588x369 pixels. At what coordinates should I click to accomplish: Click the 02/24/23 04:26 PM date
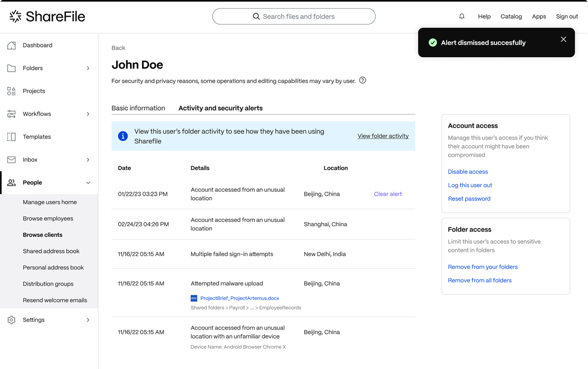(143, 224)
